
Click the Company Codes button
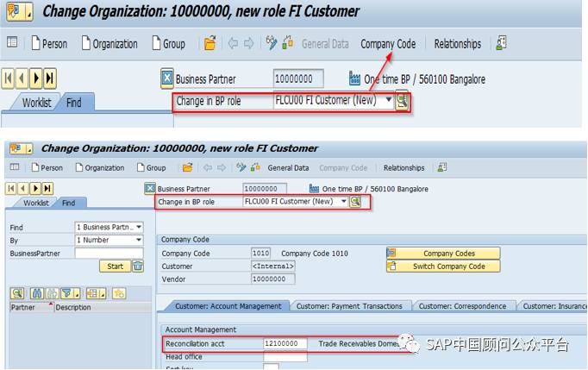pos(442,254)
